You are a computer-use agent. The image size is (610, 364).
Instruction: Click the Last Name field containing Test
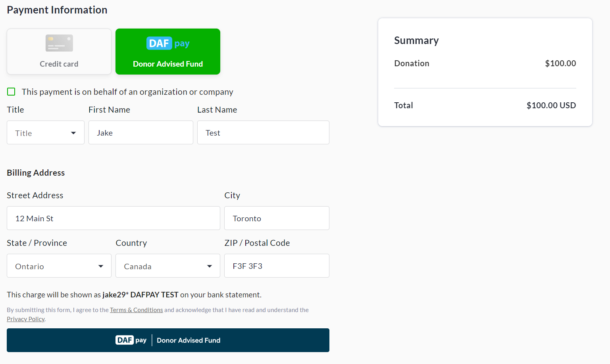pyautogui.click(x=263, y=133)
